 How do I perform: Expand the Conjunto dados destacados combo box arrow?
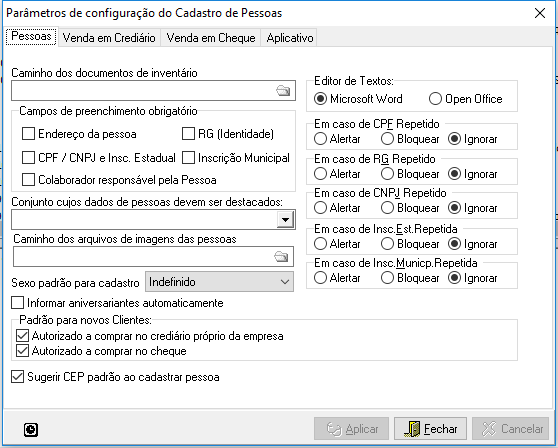(x=285, y=220)
